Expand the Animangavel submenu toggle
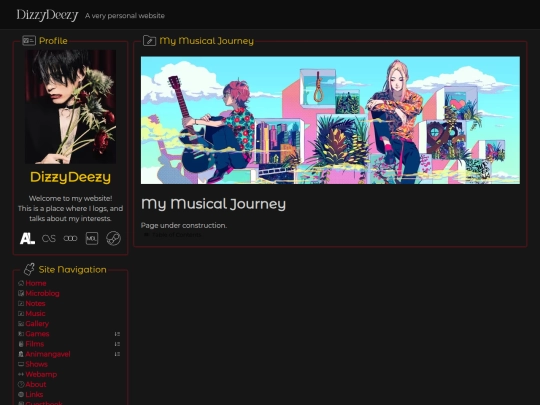The width and height of the screenshot is (540, 405). [x=117, y=354]
